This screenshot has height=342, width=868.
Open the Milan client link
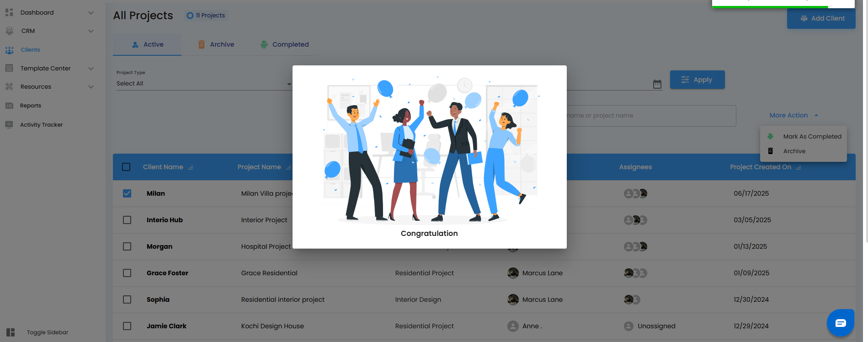coord(156,193)
